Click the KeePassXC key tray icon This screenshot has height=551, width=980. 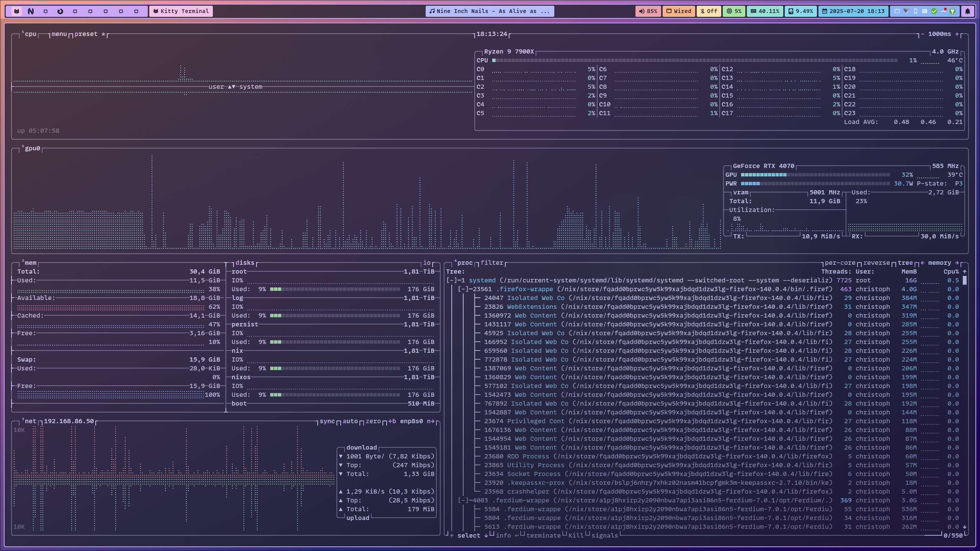[x=952, y=11]
